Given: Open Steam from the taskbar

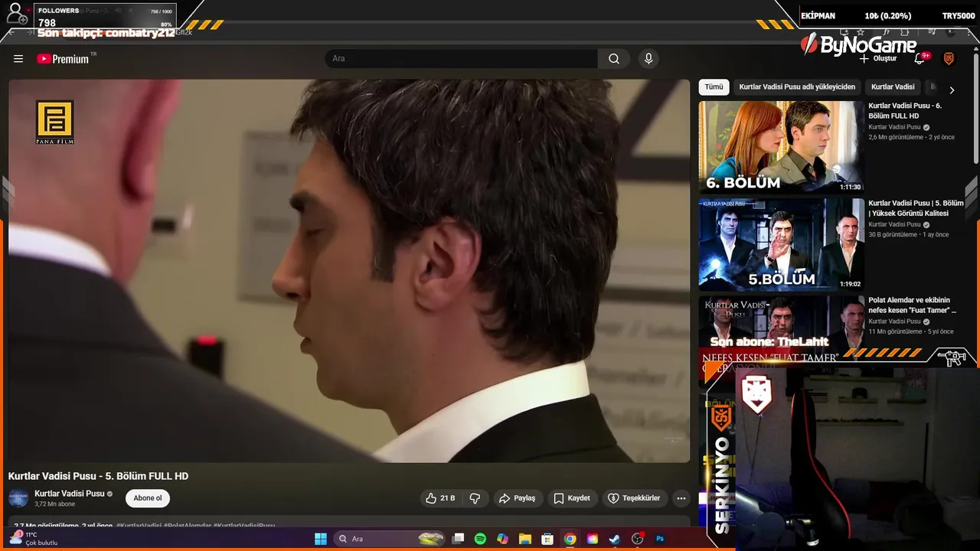Looking at the screenshot, I should pos(615,539).
